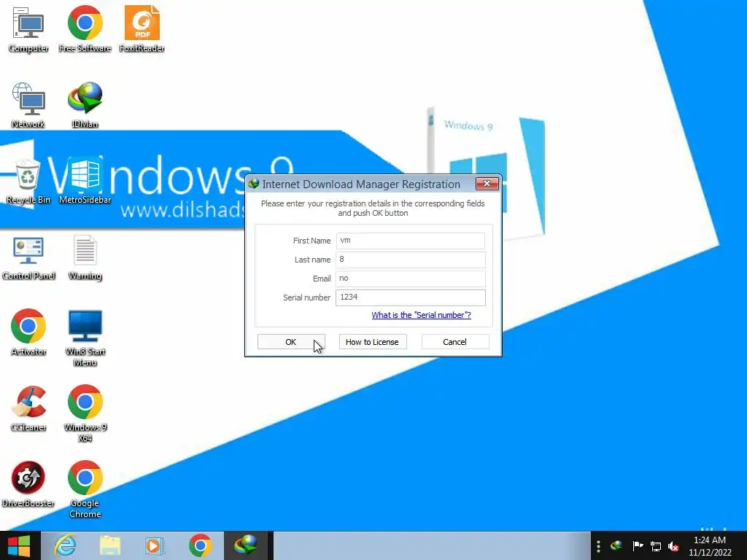This screenshot has width=747, height=560.
Task: Click the Serial number input field
Action: [411, 297]
